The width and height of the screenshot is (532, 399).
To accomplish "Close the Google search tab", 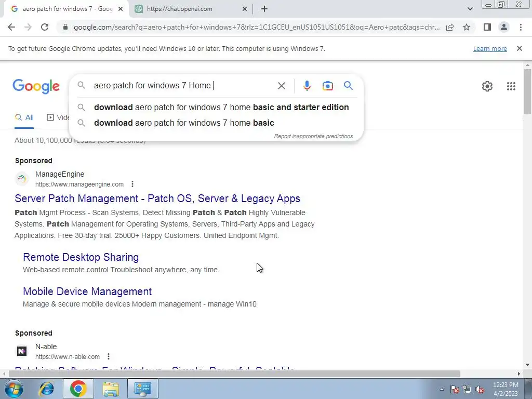I will pyautogui.click(x=121, y=9).
